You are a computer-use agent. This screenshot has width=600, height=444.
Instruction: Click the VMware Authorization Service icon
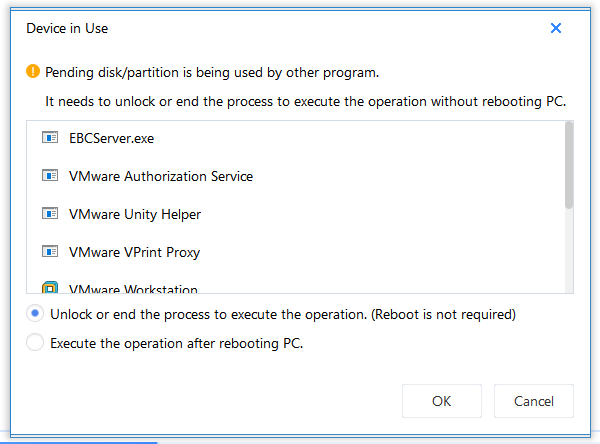tap(50, 176)
